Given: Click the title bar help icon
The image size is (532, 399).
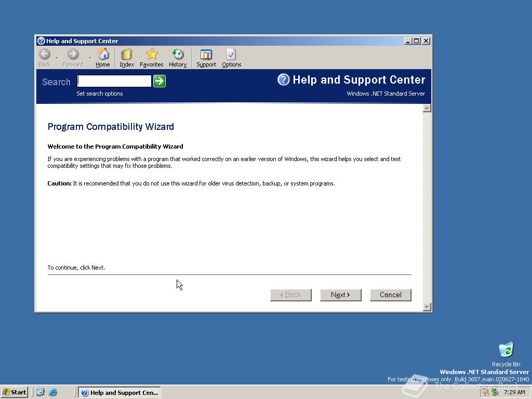Looking at the screenshot, I should 41,41.
